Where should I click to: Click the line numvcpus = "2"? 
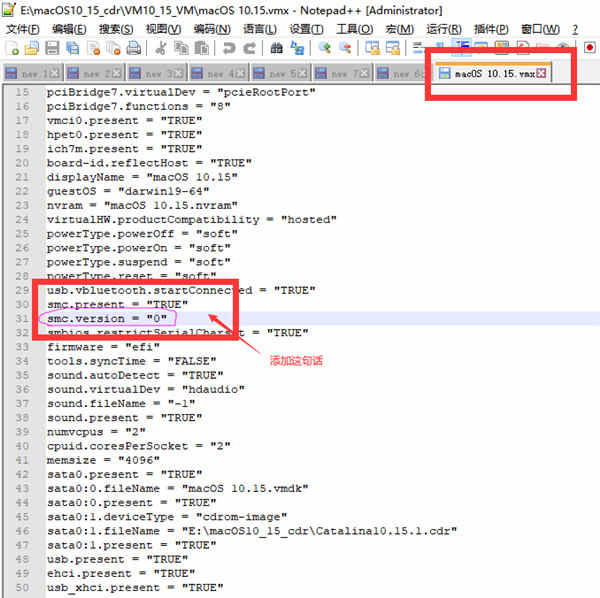(96, 432)
